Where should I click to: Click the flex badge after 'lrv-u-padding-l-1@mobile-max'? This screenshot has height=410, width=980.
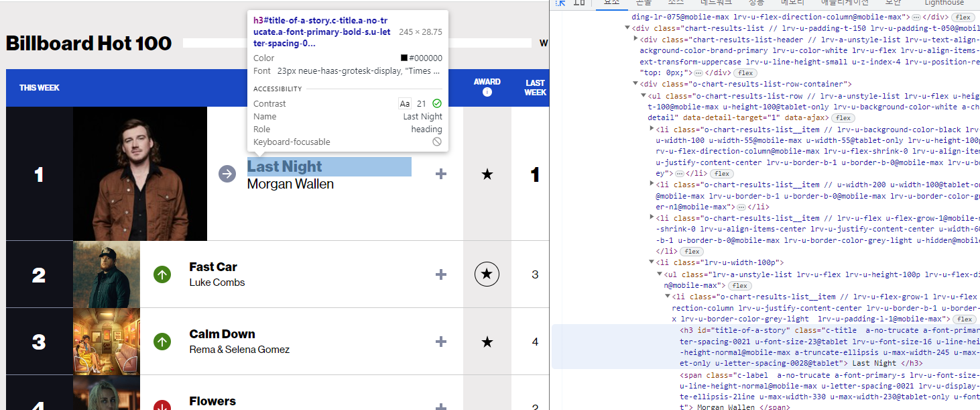click(965, 319)
